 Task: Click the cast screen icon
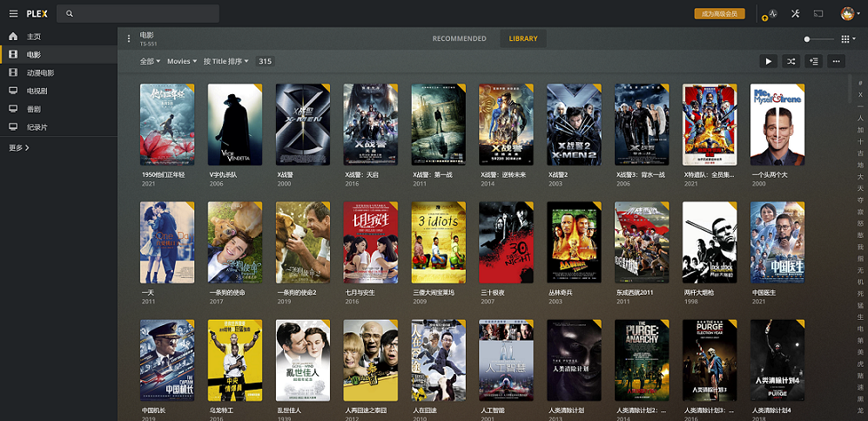tap(818, 14)
